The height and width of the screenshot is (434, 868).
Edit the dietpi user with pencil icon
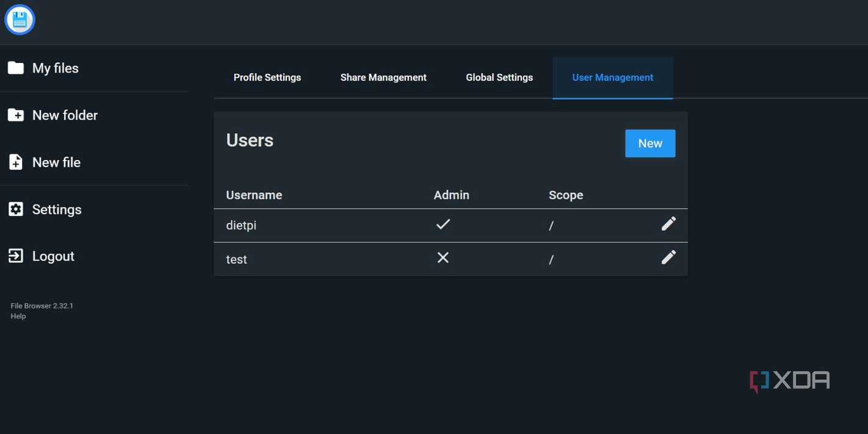point(668,224)
